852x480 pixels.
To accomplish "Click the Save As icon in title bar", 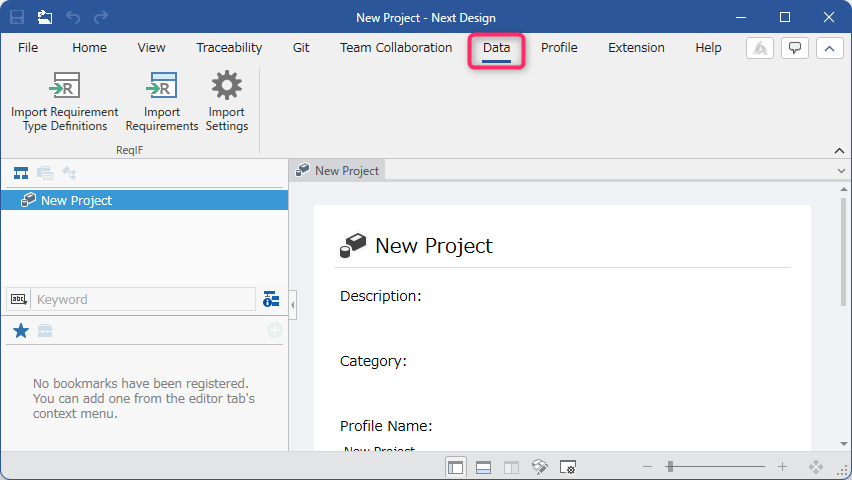I will [45, 17].
